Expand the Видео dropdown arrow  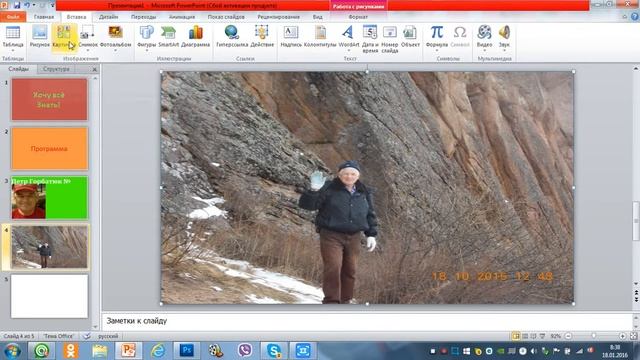(x=484, y=51)
